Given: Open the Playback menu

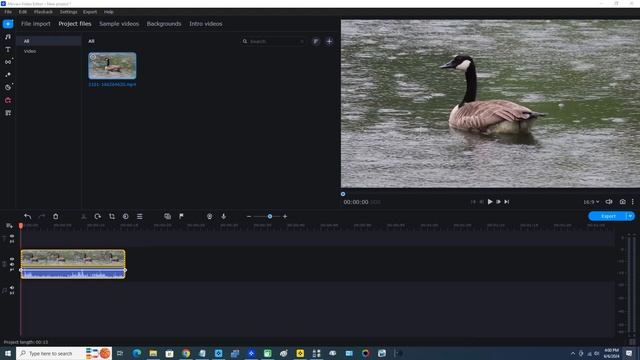Looking at the screenshot, I should tap(43, 12).
